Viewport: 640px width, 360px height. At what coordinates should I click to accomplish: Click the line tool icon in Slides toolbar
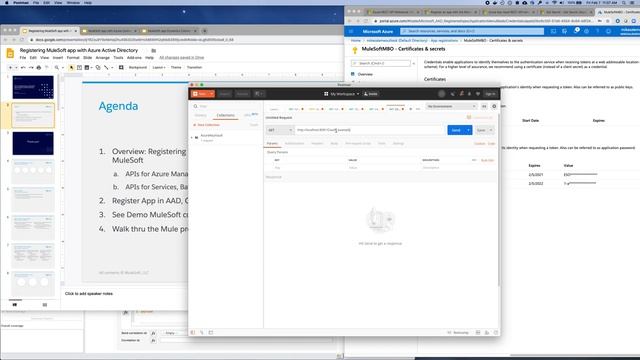pos(106,67)
